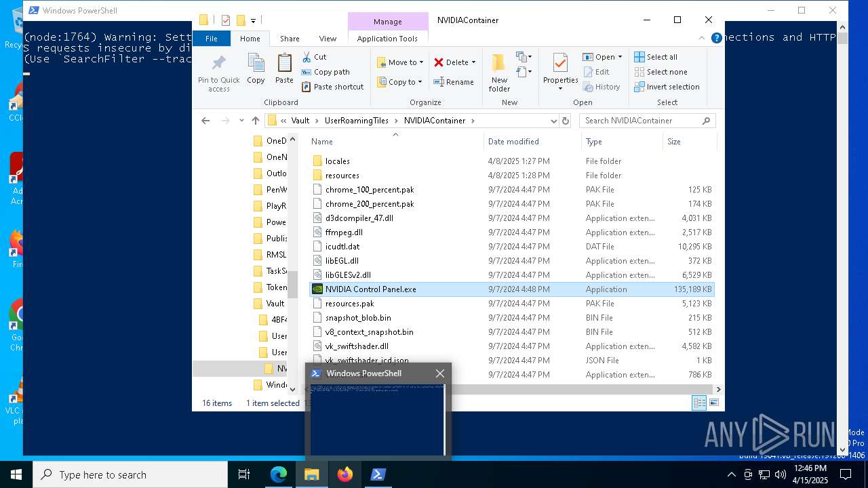Close the PowerShell taskbar preview

click(x=440, y=373)
